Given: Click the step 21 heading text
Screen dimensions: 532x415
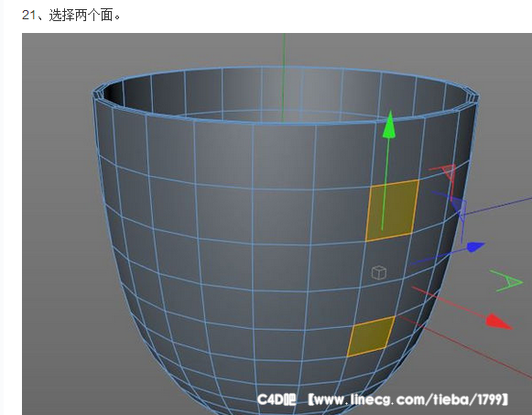Looking at the screenshot, I should [x=71, y=16].
